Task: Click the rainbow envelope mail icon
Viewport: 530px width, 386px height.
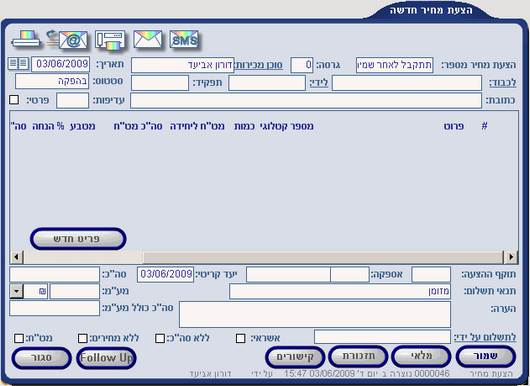Action: click(x=148, y=39)
